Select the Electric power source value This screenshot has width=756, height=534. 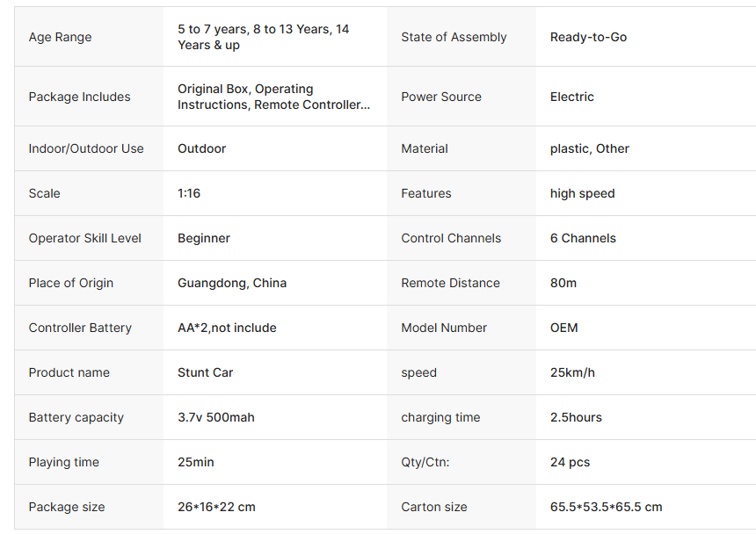(571, 97)
